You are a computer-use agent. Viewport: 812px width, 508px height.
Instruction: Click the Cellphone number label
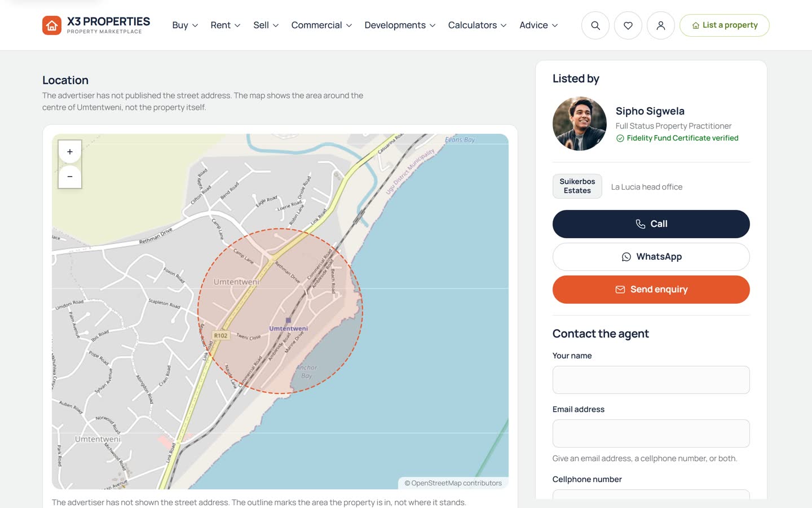click(587, 479)
